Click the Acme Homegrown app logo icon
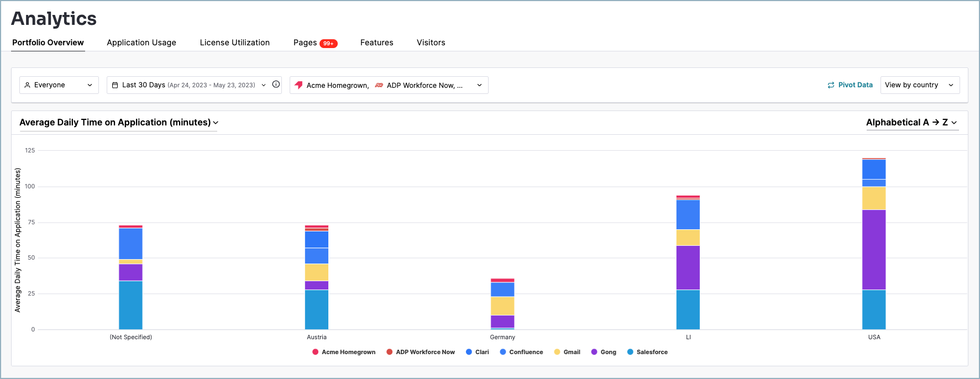 298,85
